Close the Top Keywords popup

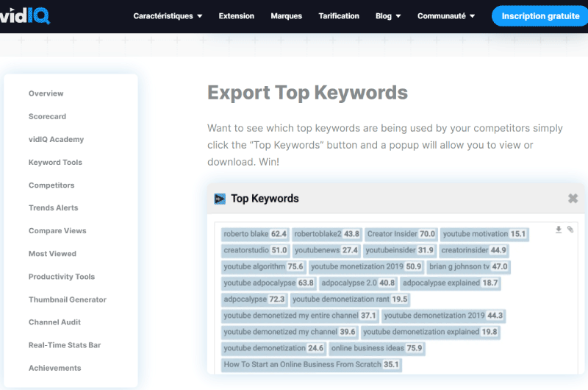[573, 198]
